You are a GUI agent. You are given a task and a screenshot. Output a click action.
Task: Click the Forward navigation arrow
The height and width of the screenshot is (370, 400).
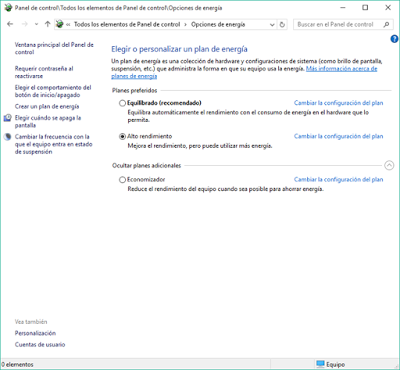coord(25,24)
